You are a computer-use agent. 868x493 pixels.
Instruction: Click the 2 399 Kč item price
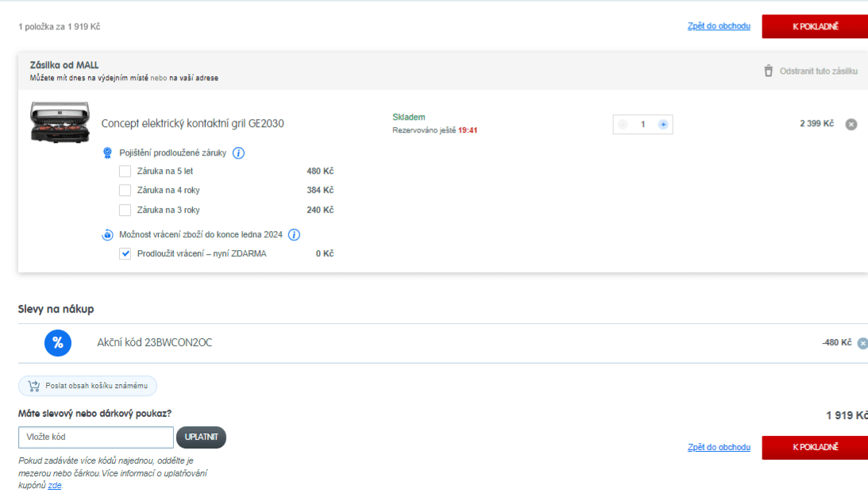[816, 123]
